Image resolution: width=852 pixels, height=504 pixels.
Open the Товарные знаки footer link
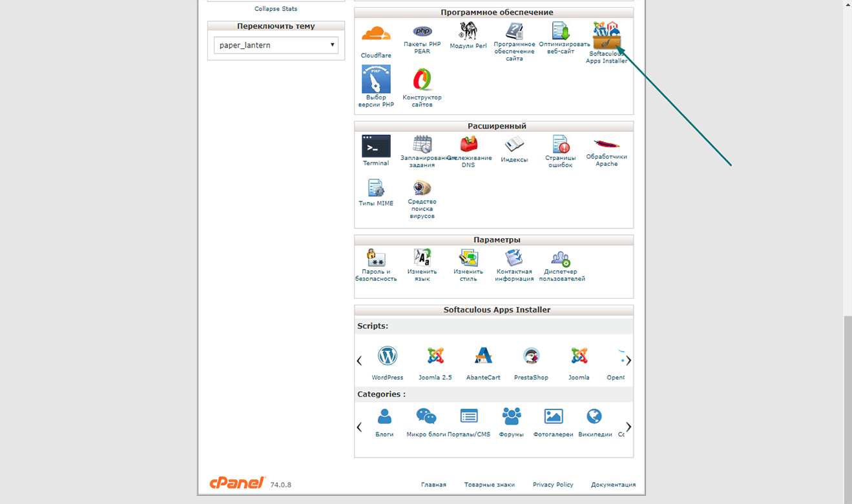point(490,485)
